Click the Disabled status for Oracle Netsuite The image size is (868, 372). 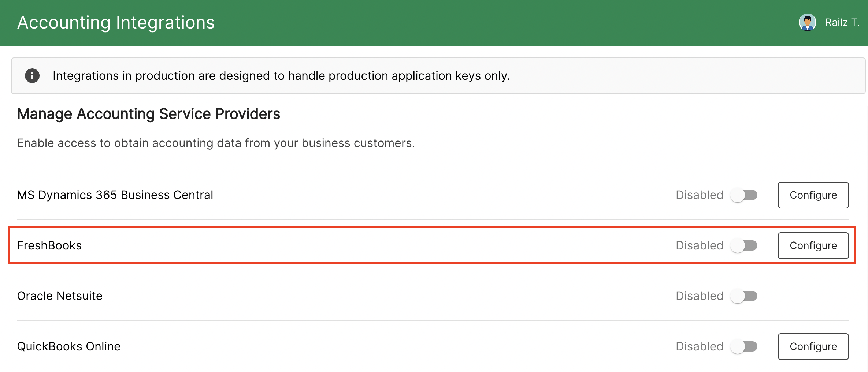(700, 296)
